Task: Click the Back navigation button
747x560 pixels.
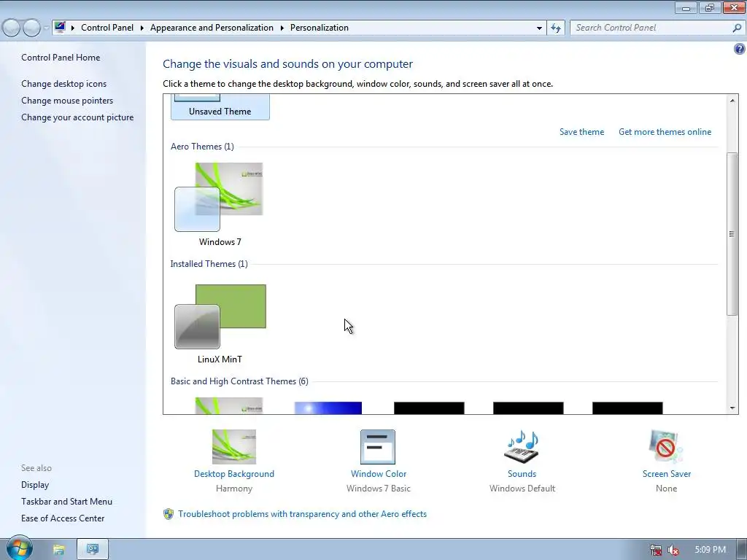Action: coord(12,28)
